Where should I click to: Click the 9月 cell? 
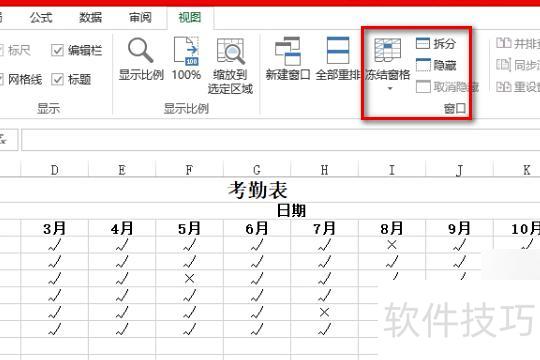(459, 228)
